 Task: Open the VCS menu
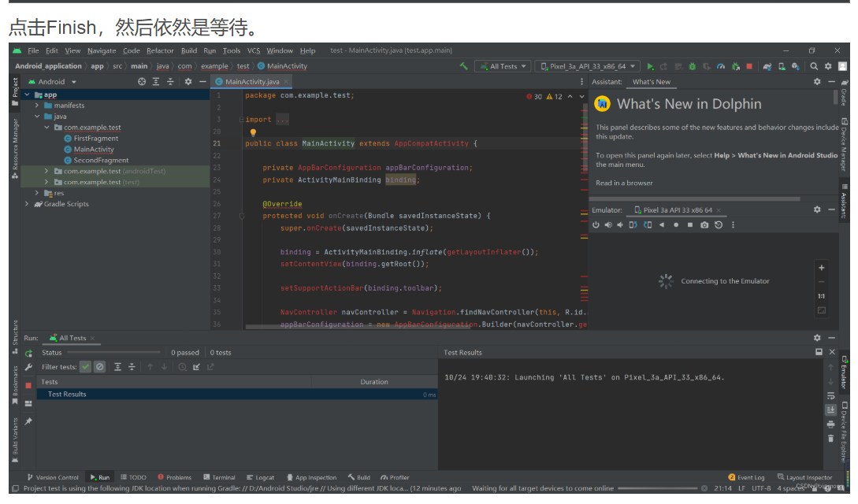point(254,51)
